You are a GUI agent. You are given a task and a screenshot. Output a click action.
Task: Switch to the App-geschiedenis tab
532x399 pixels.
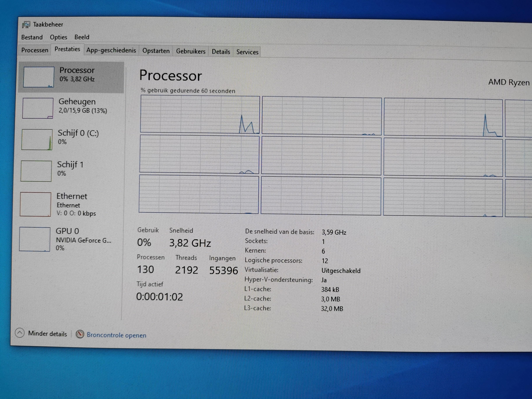(x=111, y=50)
